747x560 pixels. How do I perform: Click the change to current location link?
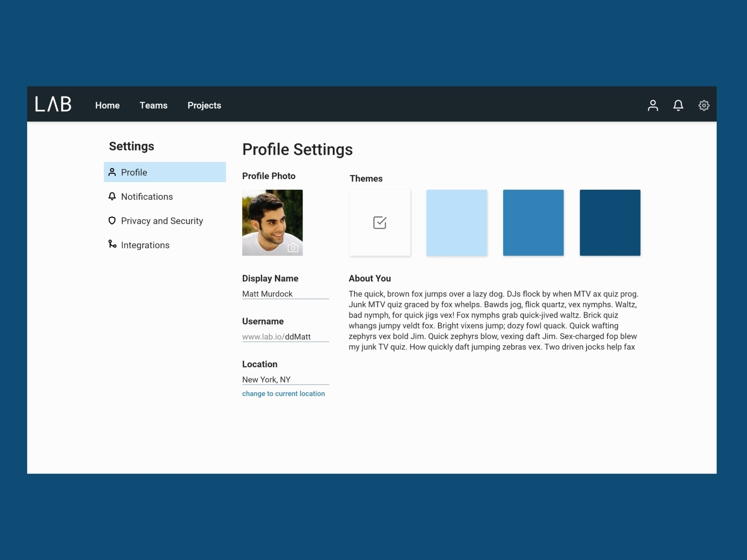(283, 394)
